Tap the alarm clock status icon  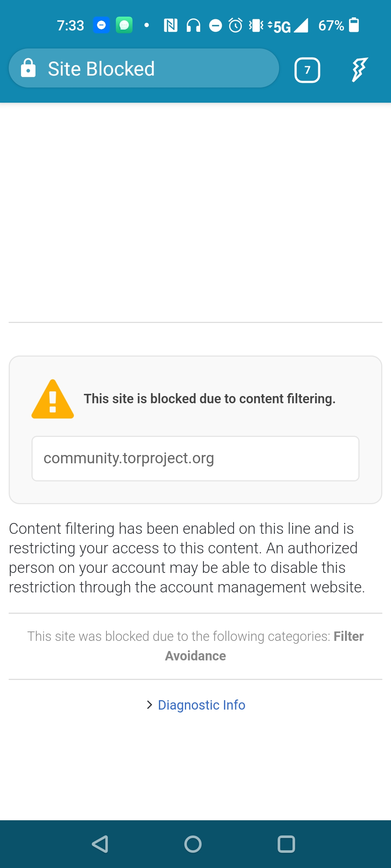click(x=236, y=26)
